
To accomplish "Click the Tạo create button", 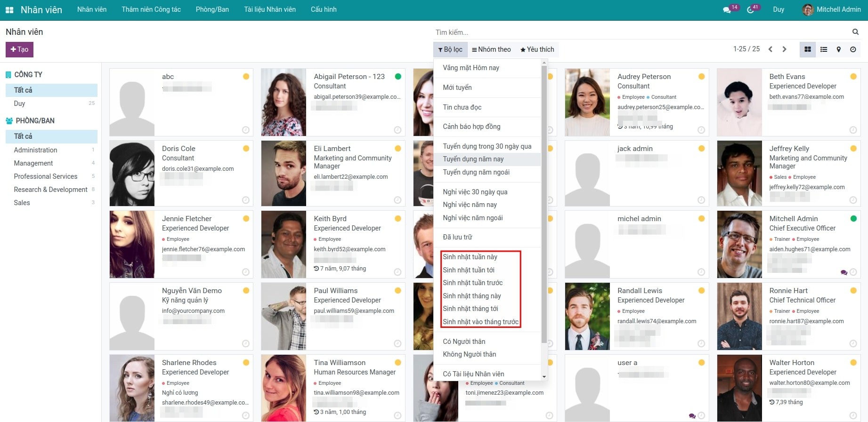I will (19, 49).
